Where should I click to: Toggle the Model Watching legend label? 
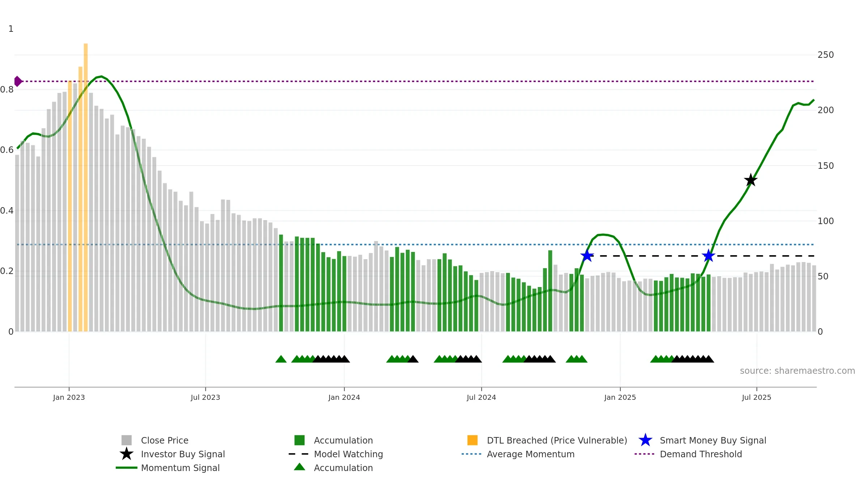click(348, 454)
